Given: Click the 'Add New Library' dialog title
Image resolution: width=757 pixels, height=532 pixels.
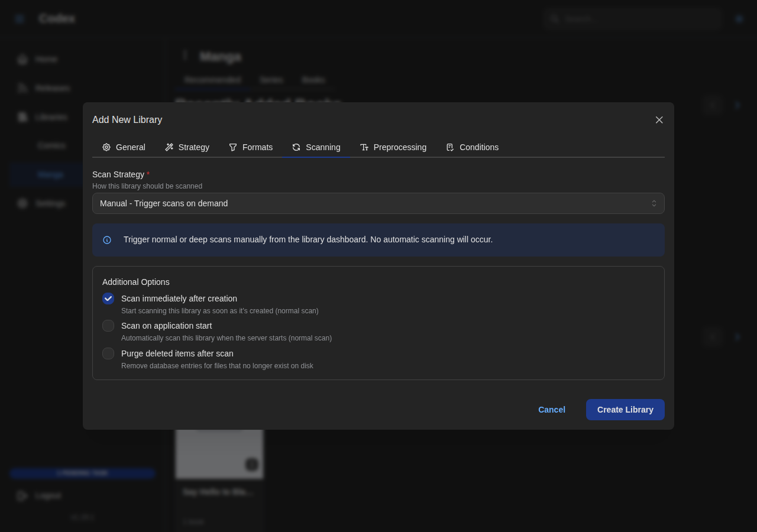Looking at the screenshot, I should click(127, 120).
